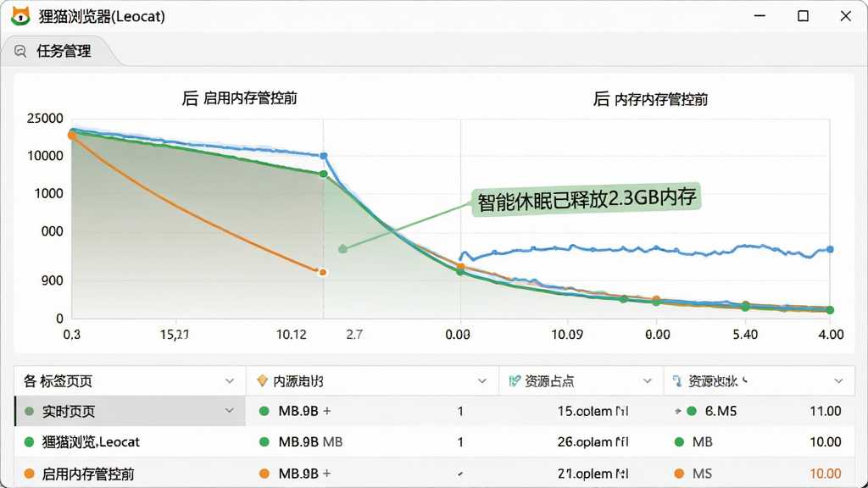
Task: Select the 实时页页 row label
Action: coord(69,412)
